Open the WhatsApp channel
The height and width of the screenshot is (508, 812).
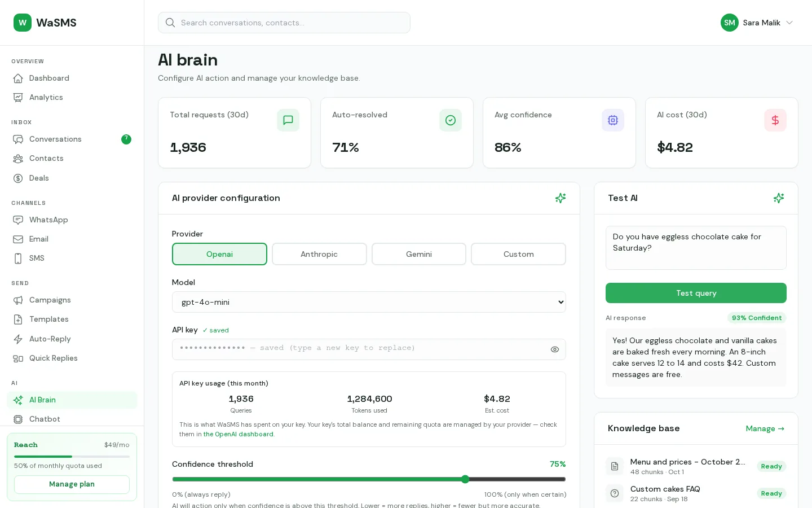(x=72, y=220)
